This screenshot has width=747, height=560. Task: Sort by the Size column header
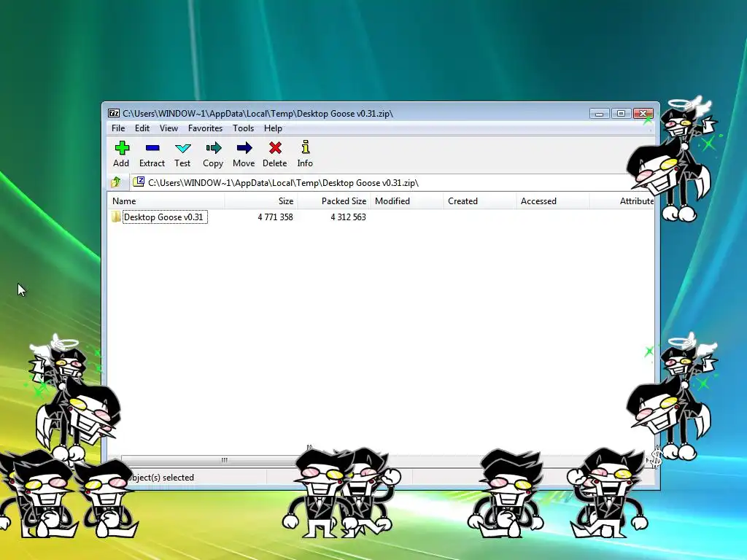[260, 201]
